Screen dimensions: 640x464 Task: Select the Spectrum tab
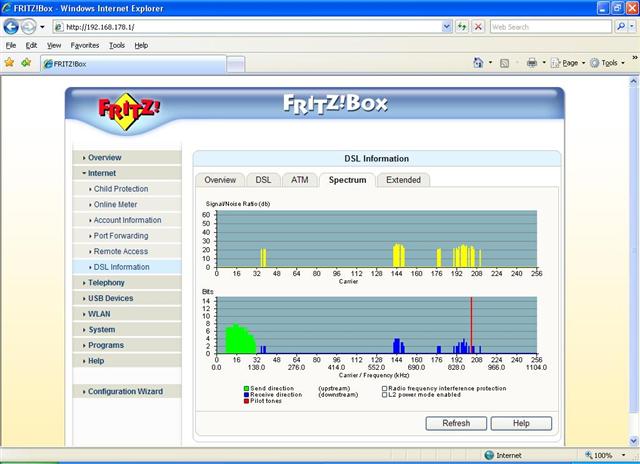point(347,180)
